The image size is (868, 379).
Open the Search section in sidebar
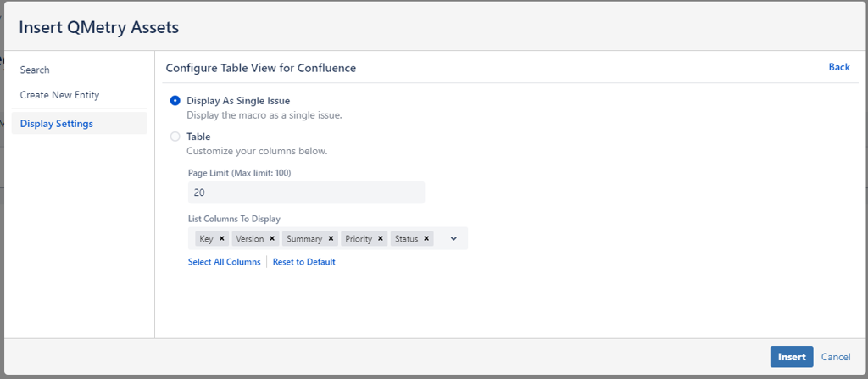click(x=35, y=70)
